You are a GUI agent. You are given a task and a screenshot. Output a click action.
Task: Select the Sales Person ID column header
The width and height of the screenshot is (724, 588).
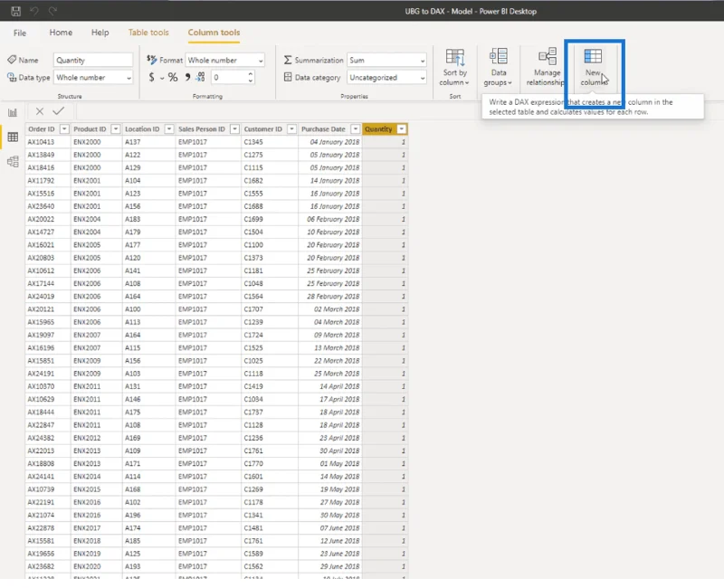click(x=202, y=129)
